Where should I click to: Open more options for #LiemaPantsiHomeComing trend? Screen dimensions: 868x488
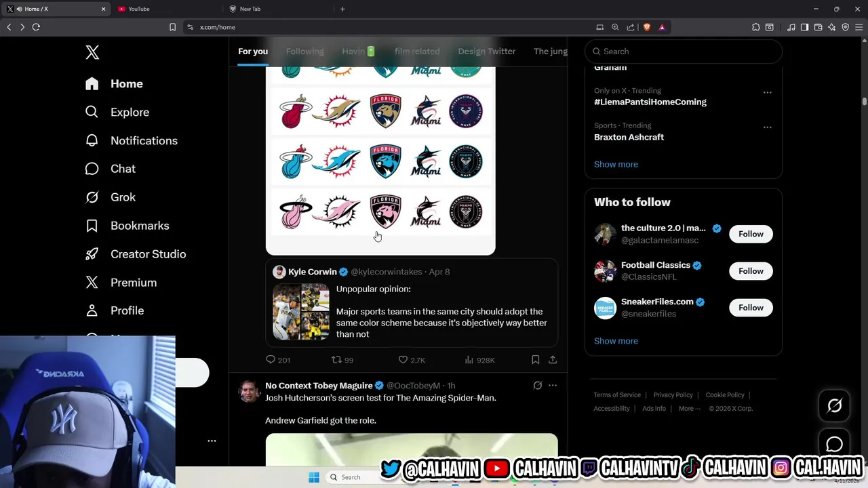(x=767, y=92)
